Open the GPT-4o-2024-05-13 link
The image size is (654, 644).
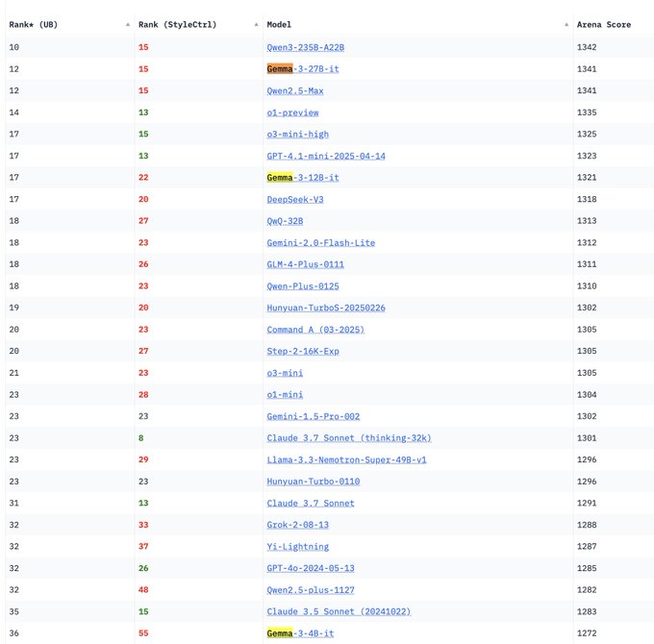coord(311,568)
